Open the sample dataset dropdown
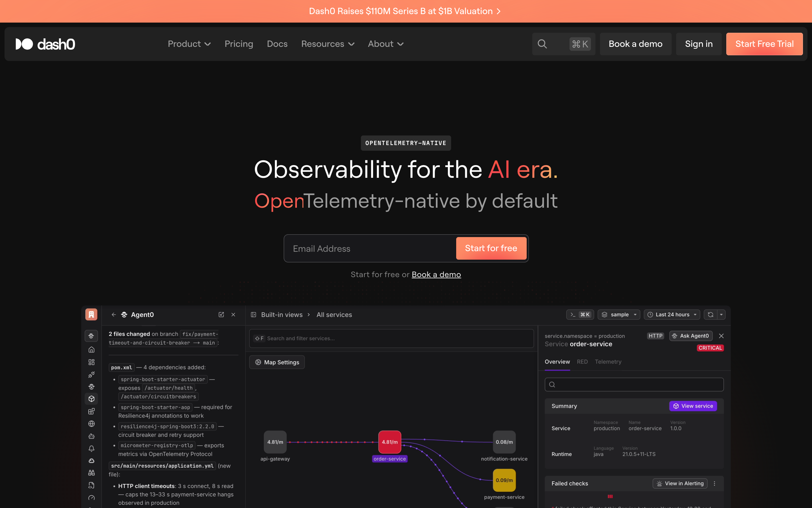 point(619,315)
